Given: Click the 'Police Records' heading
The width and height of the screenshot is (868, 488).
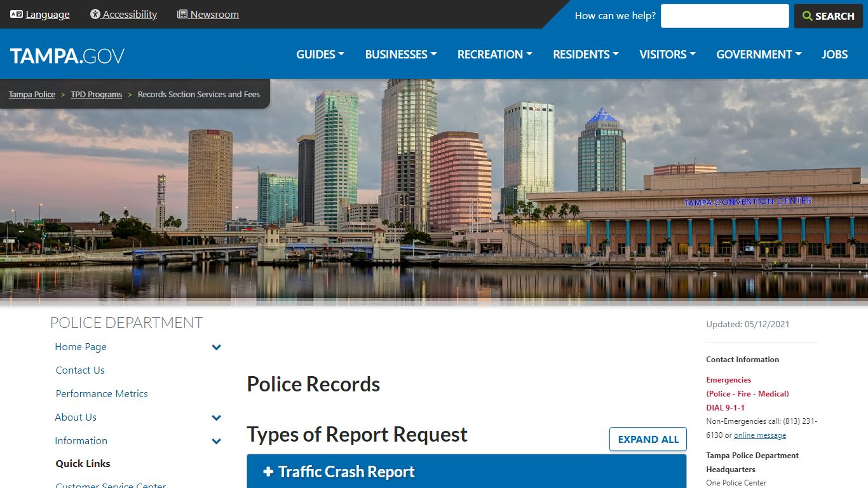Looking at the screenshot, I should [x=313, y=384].
